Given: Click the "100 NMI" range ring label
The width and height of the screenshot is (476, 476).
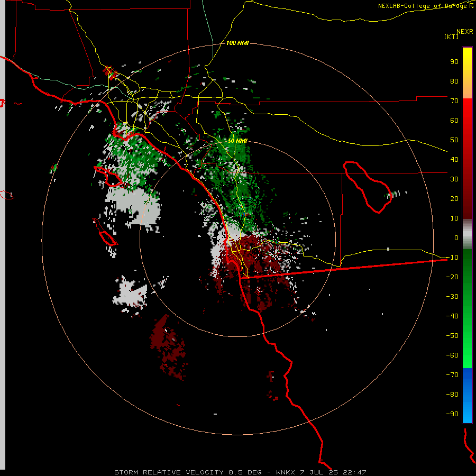Looking at the screenshot, I should [237, 43].
